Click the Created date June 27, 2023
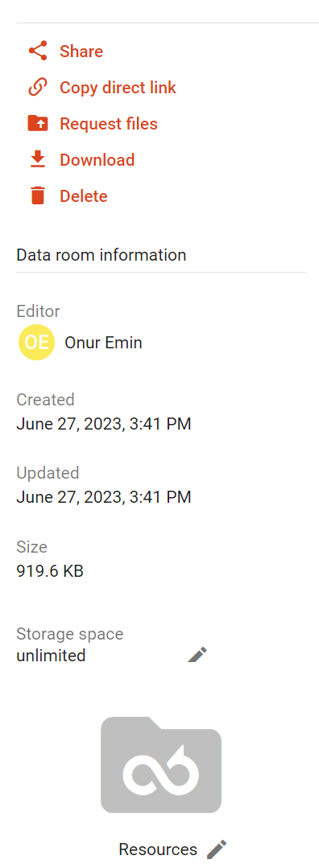This screenshot has width=319, height=868. [x=104, y=424]
